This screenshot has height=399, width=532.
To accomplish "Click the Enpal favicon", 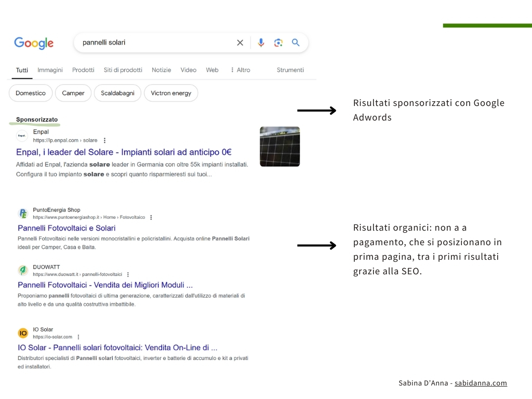I will pos(22,136).
